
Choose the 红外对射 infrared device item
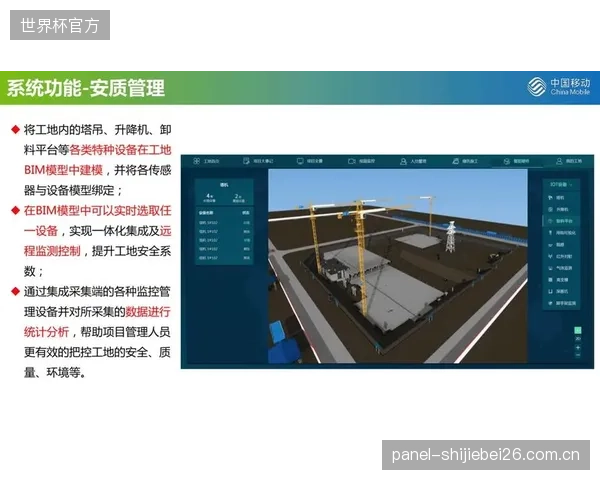[x=561, y=256]
